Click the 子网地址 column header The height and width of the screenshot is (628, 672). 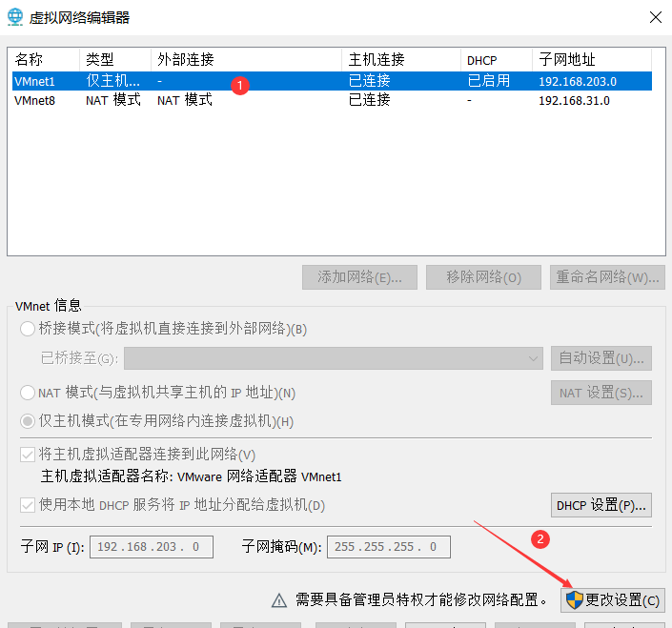point(592,59)
